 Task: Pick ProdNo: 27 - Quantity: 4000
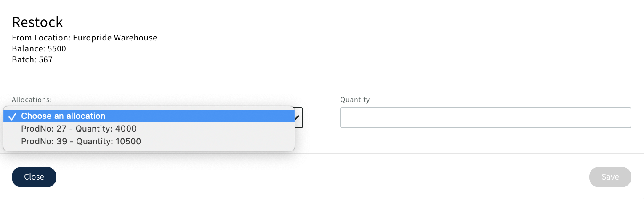tap(79, 129)
